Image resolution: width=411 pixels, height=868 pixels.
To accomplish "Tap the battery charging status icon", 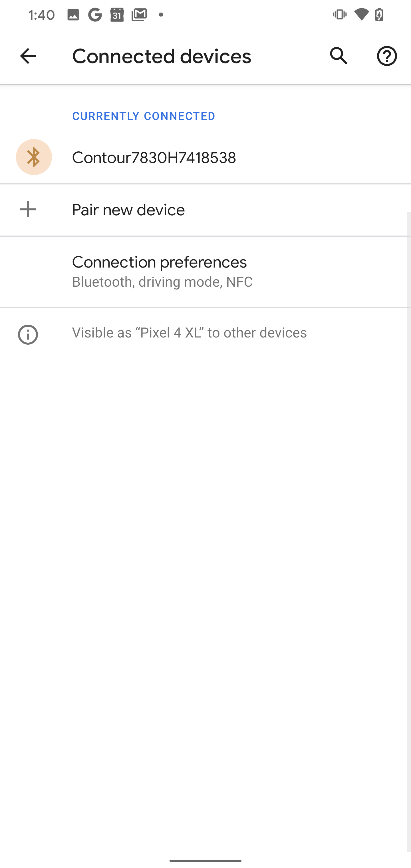I will pyautogui.click(x=379, y=15).
